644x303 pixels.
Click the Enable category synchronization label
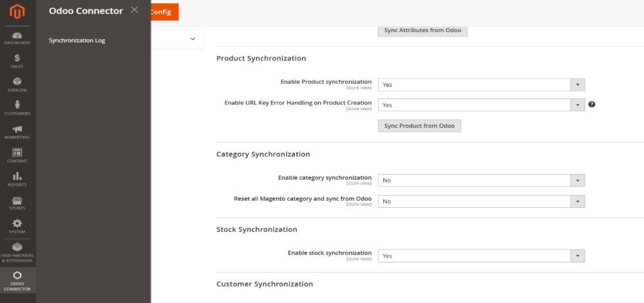click(325, 178)
